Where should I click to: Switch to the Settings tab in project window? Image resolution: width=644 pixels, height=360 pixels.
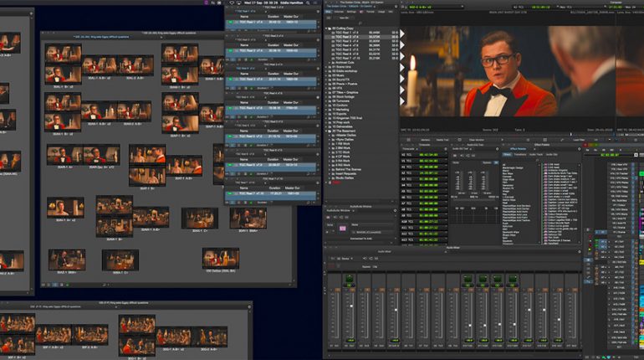(x=351, y=12)
